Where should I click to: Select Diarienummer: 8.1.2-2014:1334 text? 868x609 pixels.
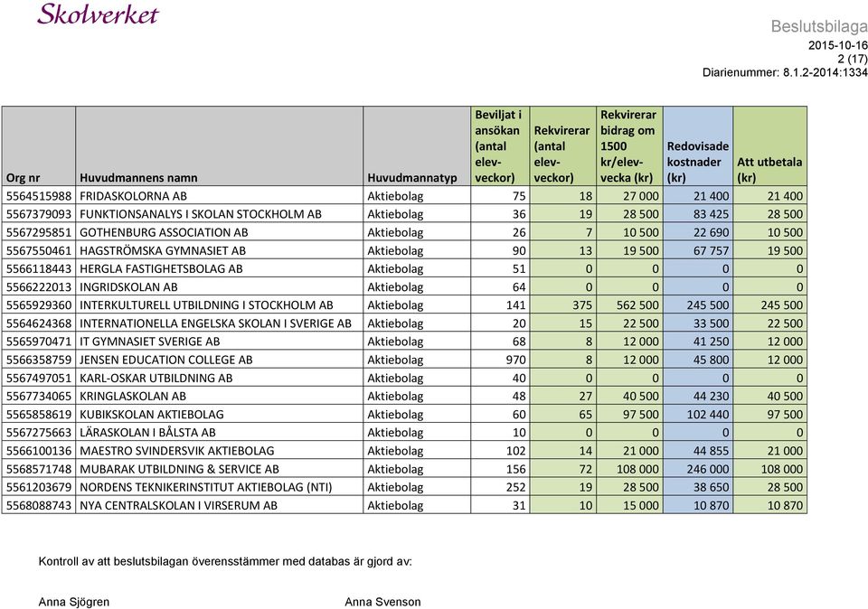pyautogui.click(x=785, y=72)
